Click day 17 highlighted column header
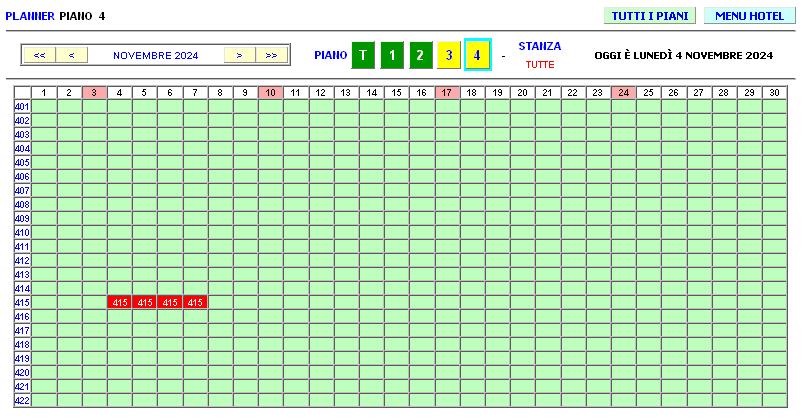Screen dimensions: 801x419 tap(446, 92)
